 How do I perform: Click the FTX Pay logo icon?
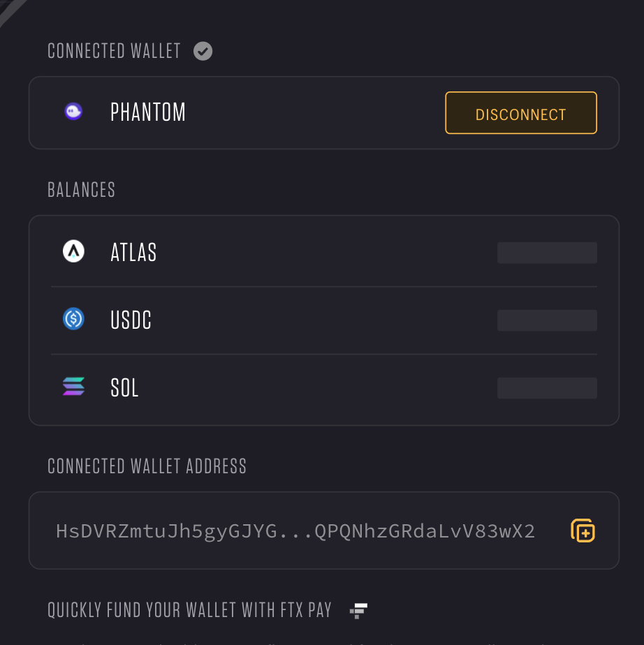click(x=358, y=611)
